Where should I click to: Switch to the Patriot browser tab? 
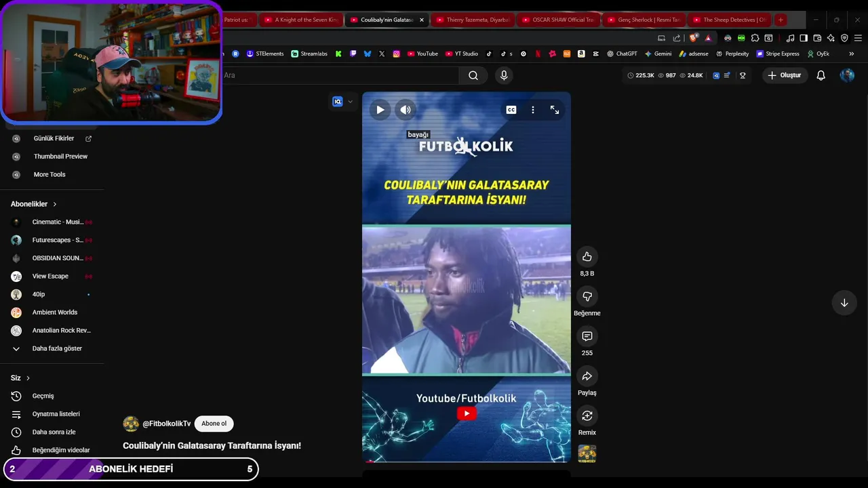(239, 20)
